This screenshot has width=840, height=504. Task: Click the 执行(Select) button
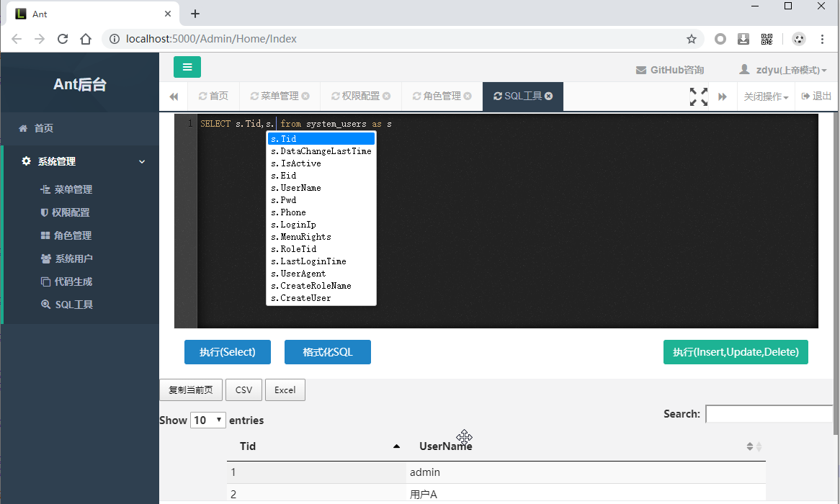pos(228,352)
